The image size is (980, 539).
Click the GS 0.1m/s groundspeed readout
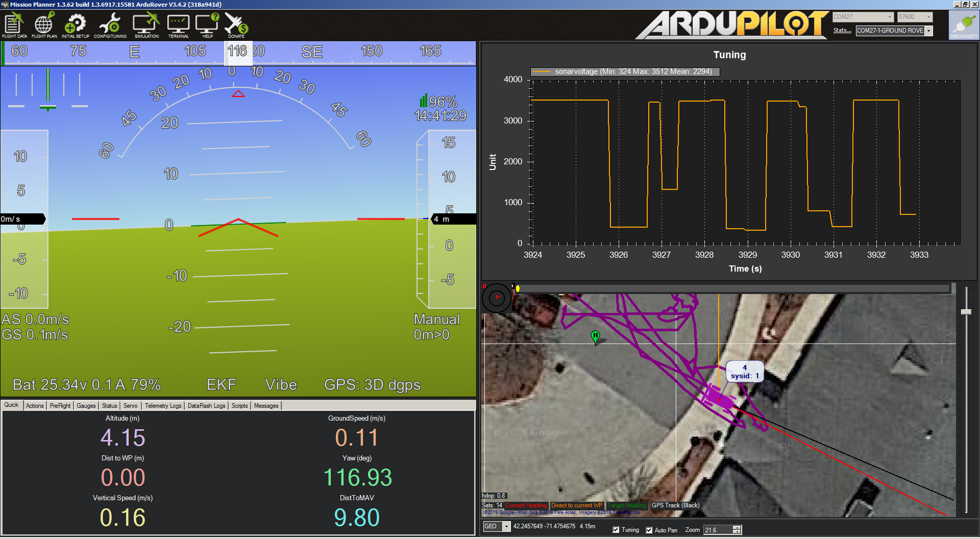[x=35, y=335]
